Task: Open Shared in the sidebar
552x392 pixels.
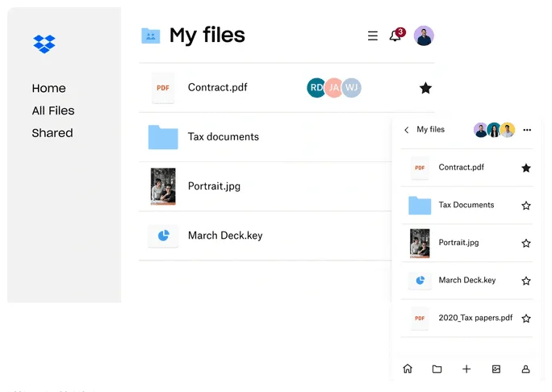Action: point(52,133)
